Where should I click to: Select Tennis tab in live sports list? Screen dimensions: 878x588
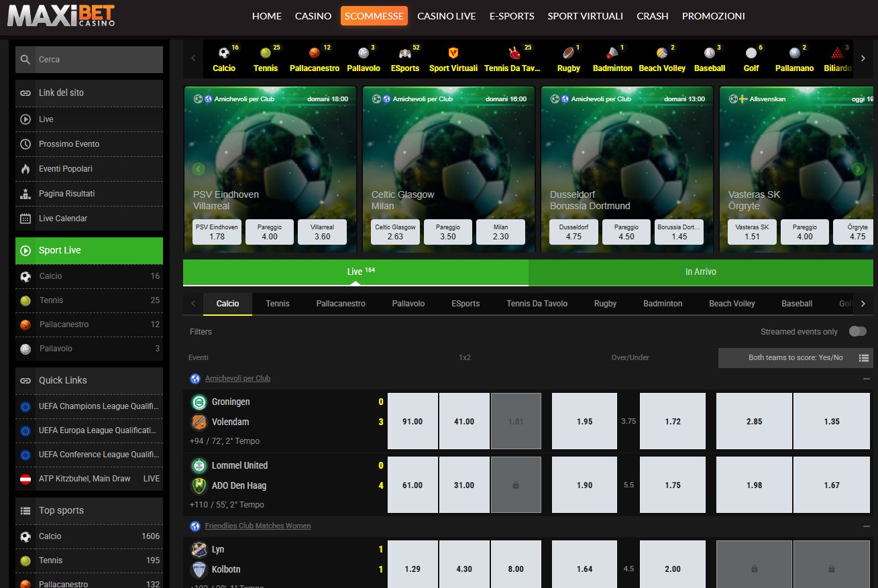click(278, 304)
